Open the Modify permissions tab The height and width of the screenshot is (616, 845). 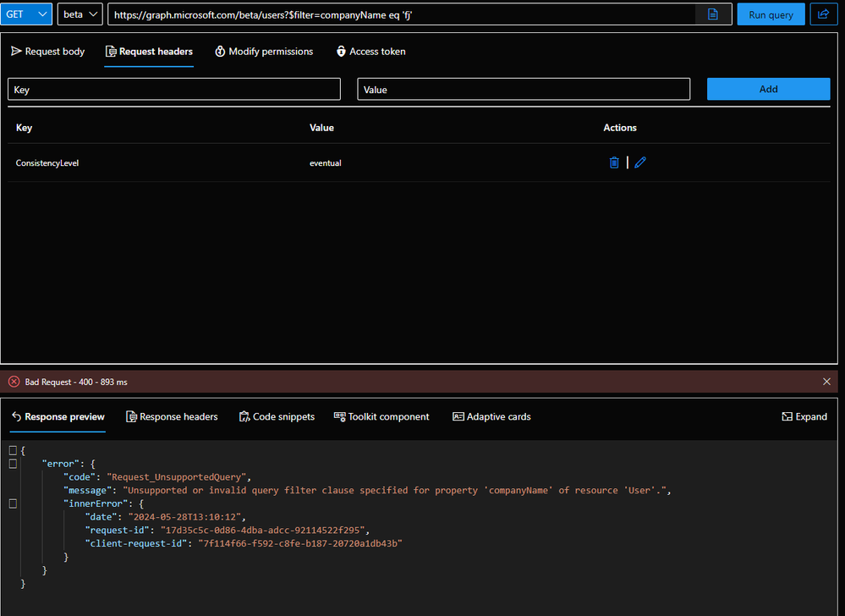pyautogui.click(x=264, y=52)
